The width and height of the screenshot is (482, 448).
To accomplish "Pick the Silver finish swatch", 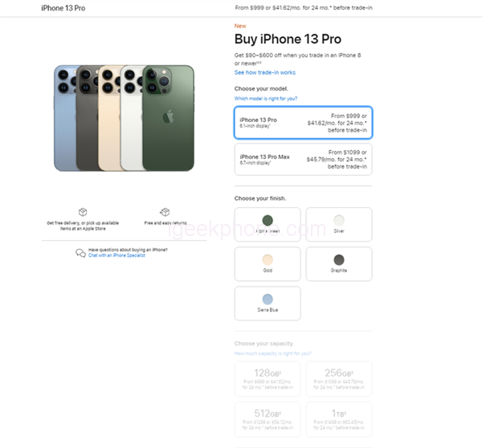I will point(339,224).
